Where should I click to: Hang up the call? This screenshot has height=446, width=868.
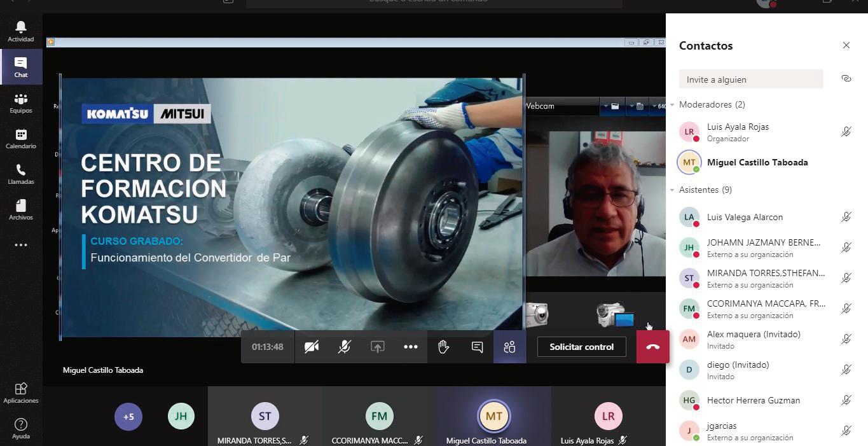[652, 347]
